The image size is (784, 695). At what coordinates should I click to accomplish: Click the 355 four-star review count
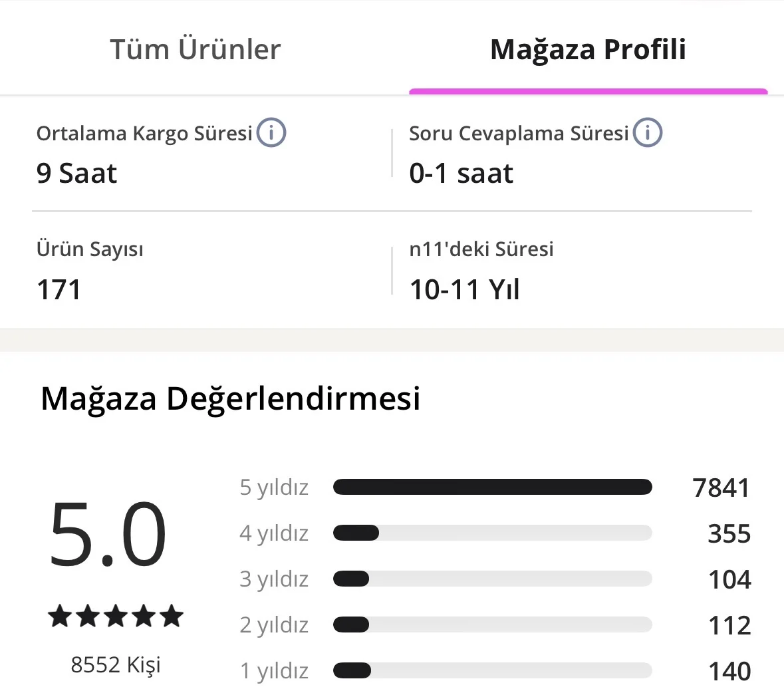tap(729, 533)
